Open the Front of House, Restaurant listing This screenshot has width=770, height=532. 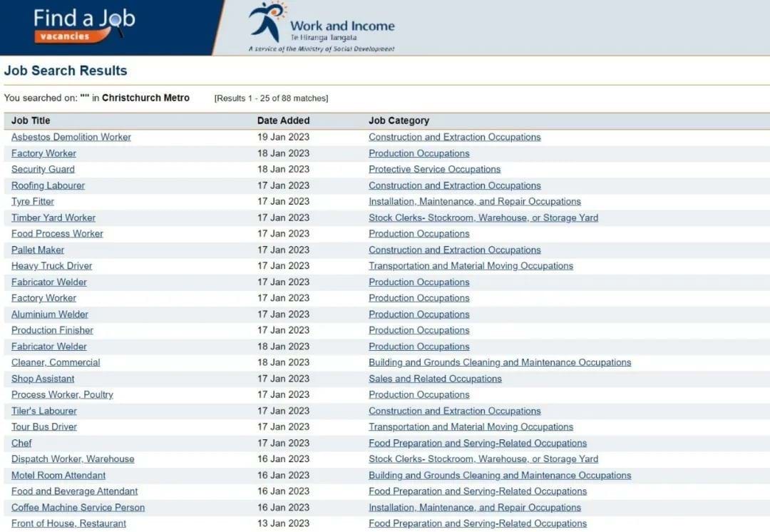(68, 523)
